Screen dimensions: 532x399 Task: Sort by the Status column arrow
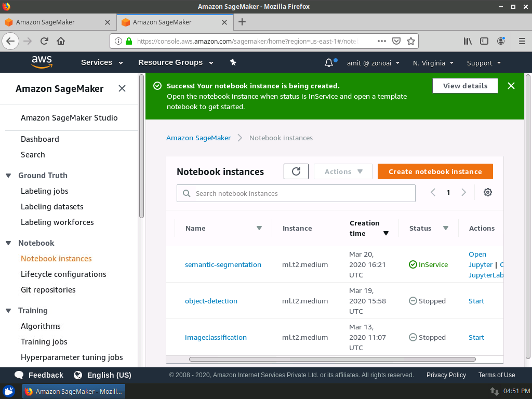point(446,228)
